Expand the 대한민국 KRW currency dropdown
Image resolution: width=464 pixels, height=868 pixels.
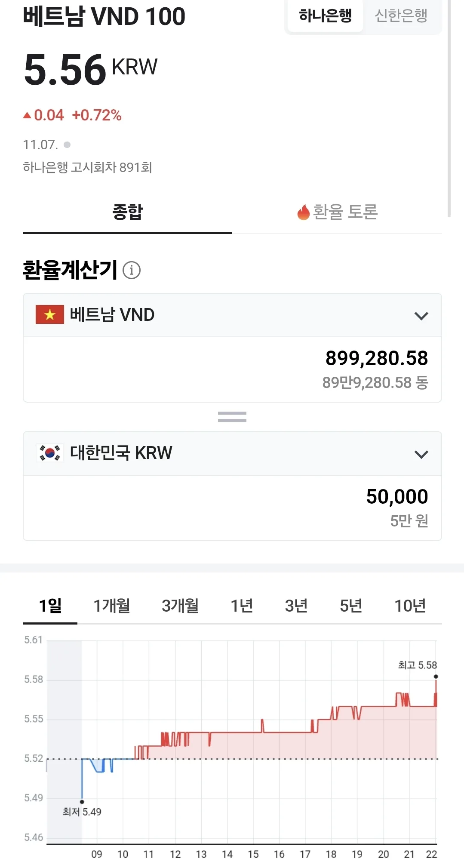[421, 454]
